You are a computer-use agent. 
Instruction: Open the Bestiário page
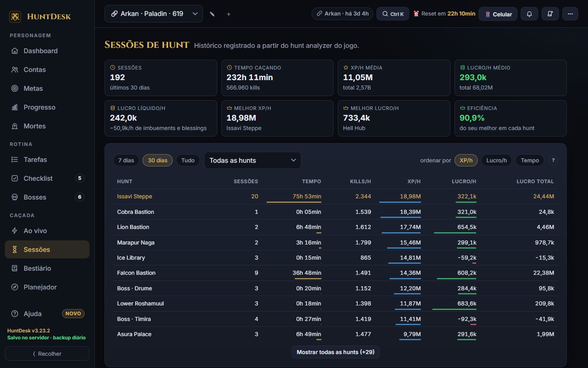47,268
